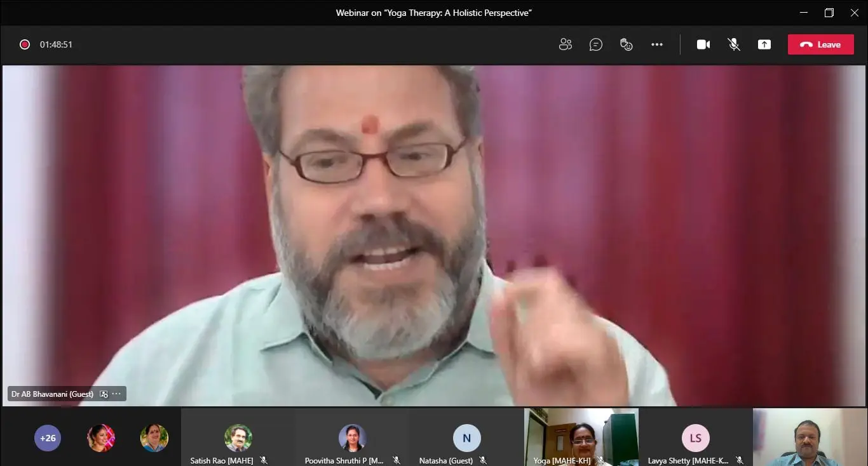The image size is (868, 466).
Task: Leave the meeting
Action: coord(820,44)
